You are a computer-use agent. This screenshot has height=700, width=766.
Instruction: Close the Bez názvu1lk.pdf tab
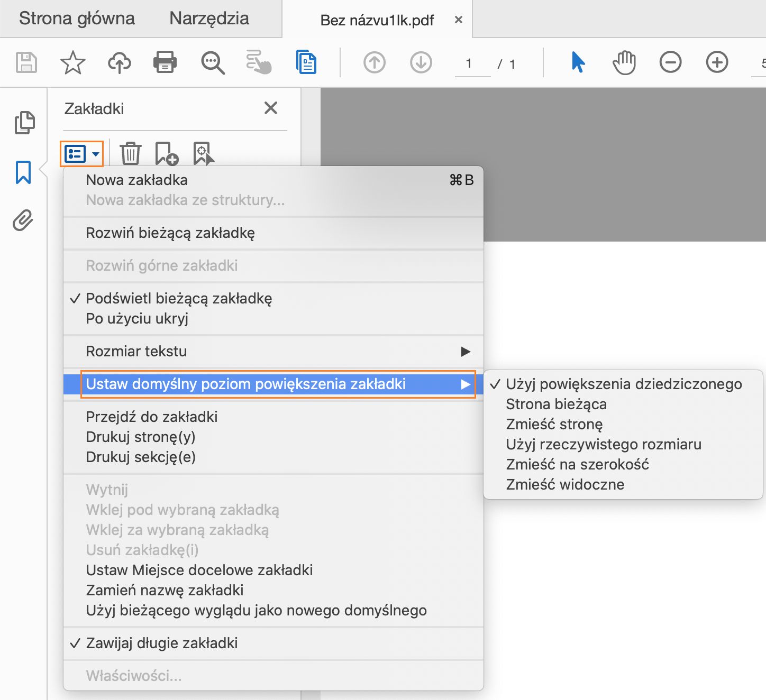459,20
